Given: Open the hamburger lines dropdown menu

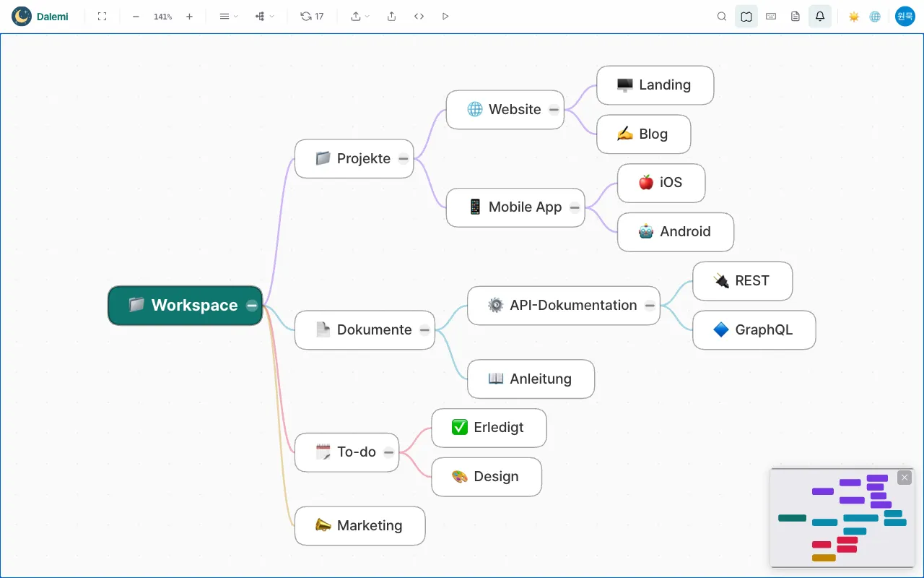Looking at the screenshot, I should [228, 16].
